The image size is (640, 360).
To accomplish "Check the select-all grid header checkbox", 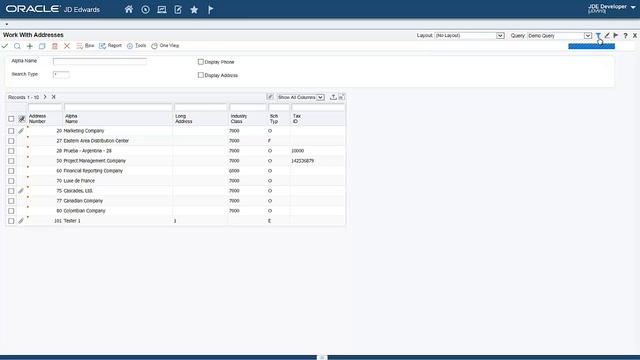I will pyautogui.click(x=11, y=119).
